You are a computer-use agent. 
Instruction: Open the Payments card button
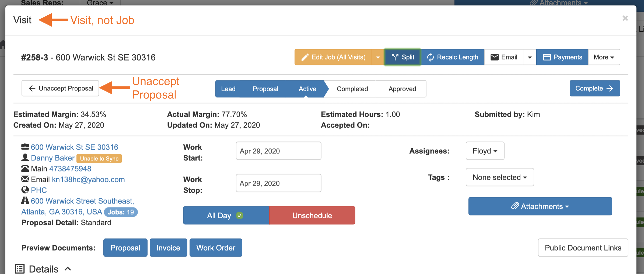562,57
